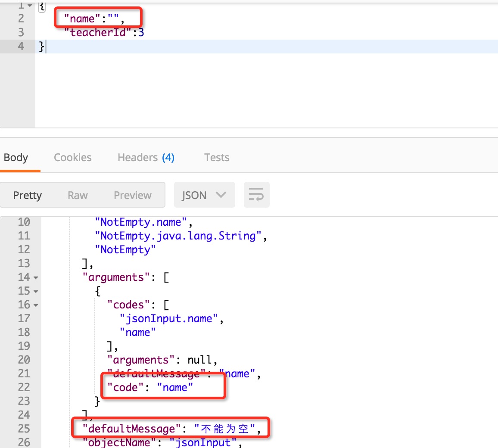Switch to the Tests tab

tap(217, 158)
